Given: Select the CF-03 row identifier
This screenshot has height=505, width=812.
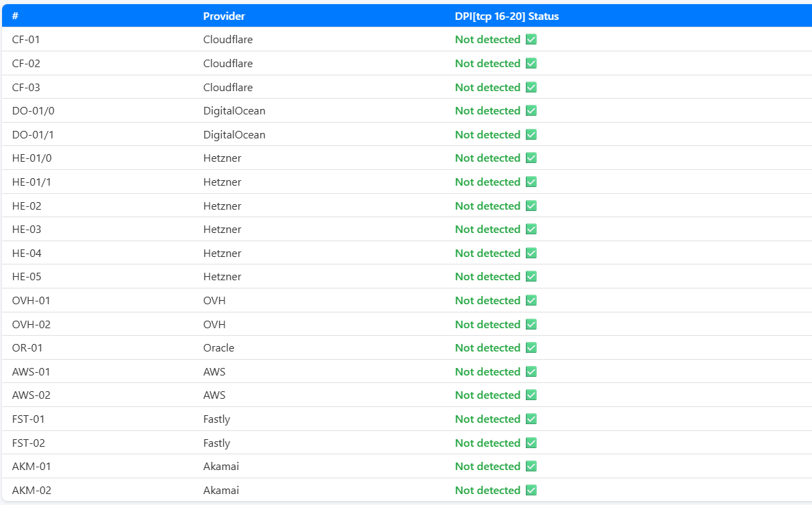Looking at the screenshot, I should pyautogui.click(x=26, y=88).
